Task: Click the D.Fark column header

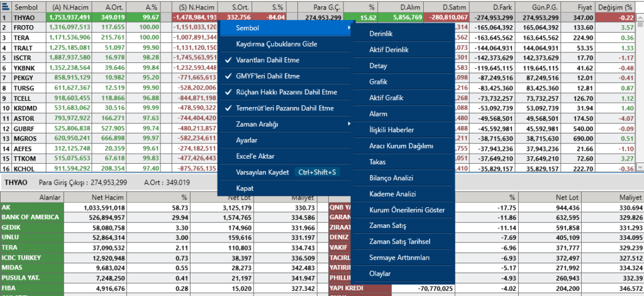Action: click(491, 7)
